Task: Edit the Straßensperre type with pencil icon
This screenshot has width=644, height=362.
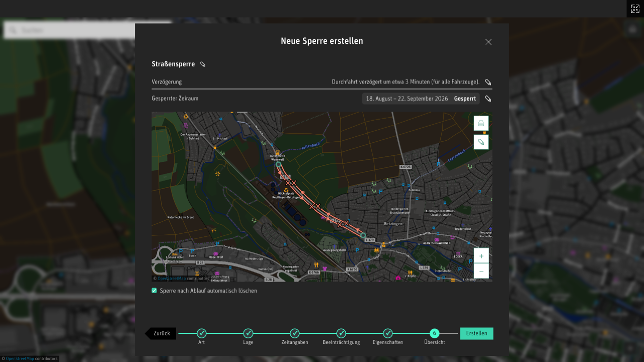Action: [x=203, y=64]
